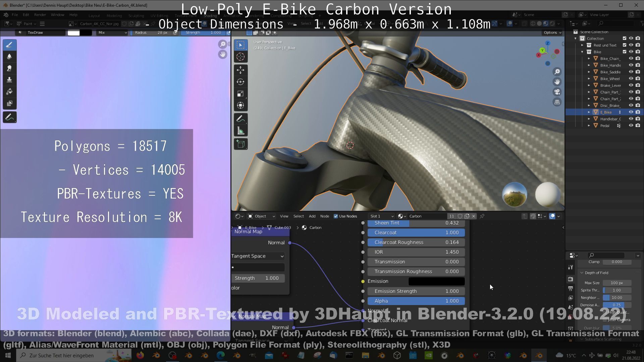Open the Window menu
This screenshot has width=644, height=362.
57,15
